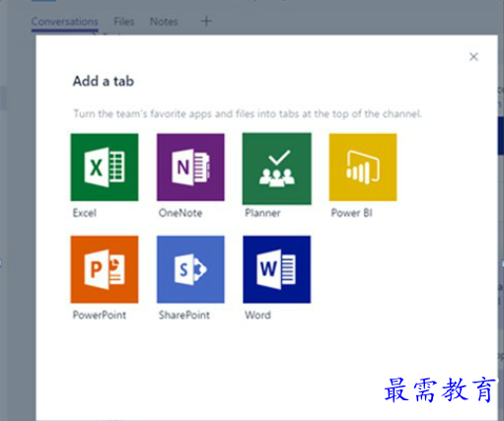The width and height of the screenshot is (504, 421).
Task: Select the PowerPoint app tile
Action: [x=105, y=269]
